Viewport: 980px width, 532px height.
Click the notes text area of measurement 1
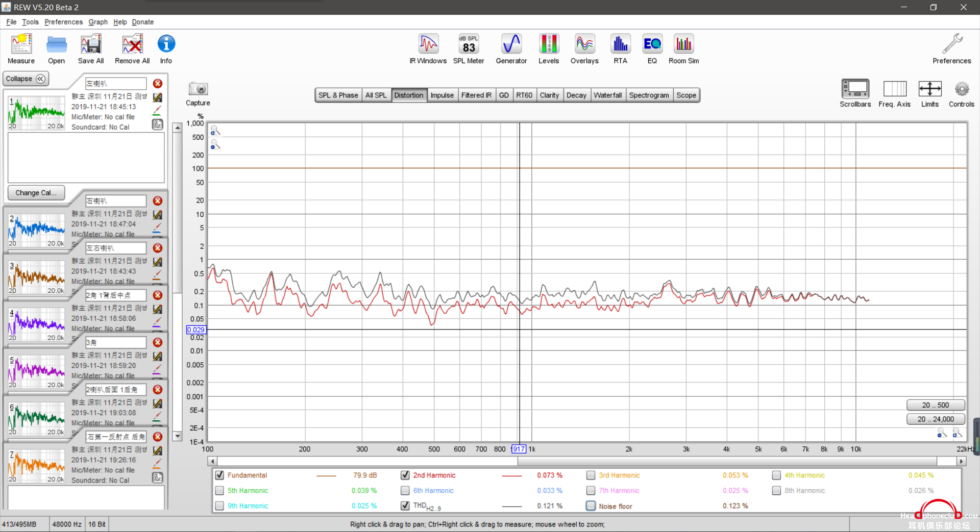tap(86, 158)
